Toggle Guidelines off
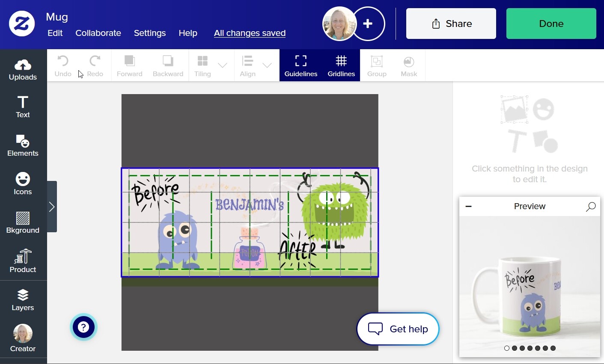The image size is (604, 364). [301, 65]
